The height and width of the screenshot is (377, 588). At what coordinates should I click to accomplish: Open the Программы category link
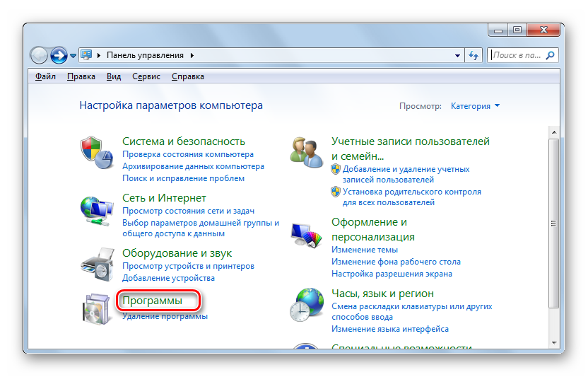152,301
